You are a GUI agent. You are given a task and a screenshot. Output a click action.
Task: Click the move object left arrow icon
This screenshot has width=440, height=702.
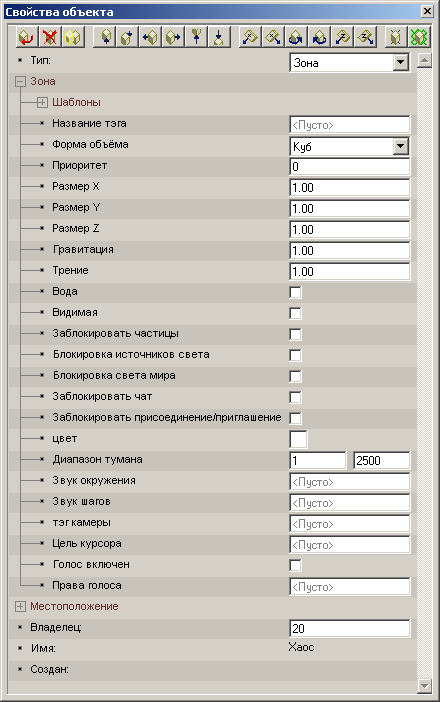point(150,37)
